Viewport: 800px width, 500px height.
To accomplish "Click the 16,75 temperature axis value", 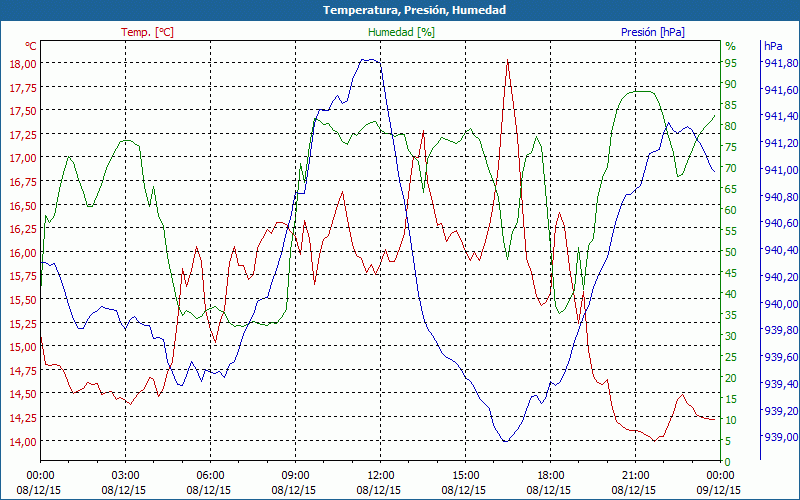I will click(x=23, y=182).
